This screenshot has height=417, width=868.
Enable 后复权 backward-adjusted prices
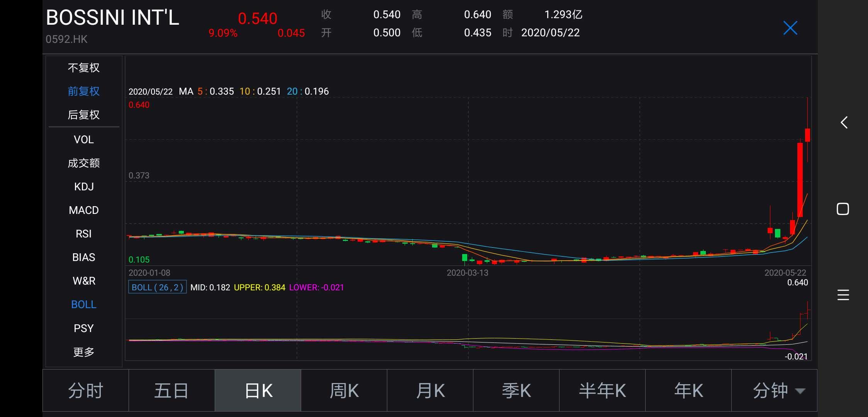(x=83, y=115)
